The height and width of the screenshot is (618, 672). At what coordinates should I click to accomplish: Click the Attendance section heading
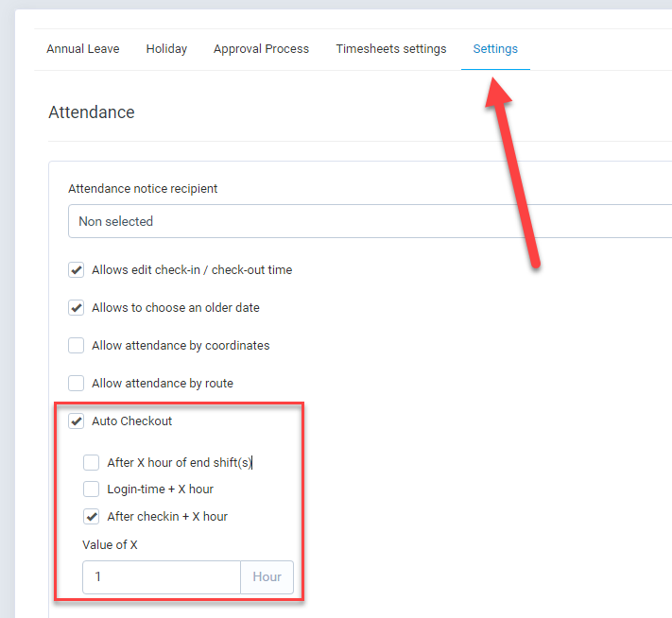tap(92, 112)
